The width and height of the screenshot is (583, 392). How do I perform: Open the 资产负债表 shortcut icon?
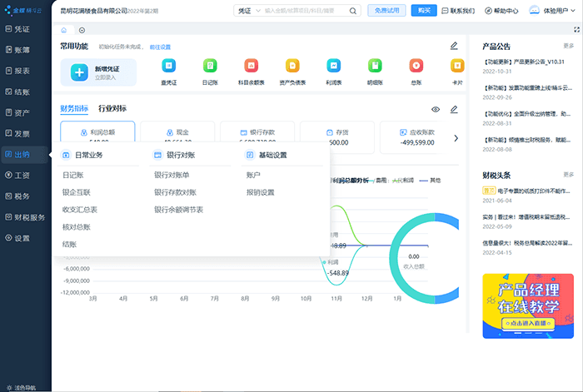coord(292,66)
